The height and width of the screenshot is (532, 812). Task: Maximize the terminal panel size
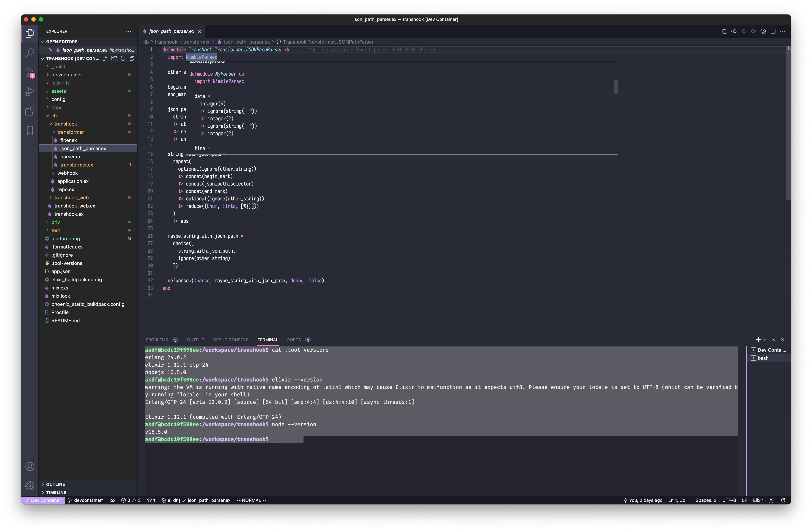pos(773,339)
